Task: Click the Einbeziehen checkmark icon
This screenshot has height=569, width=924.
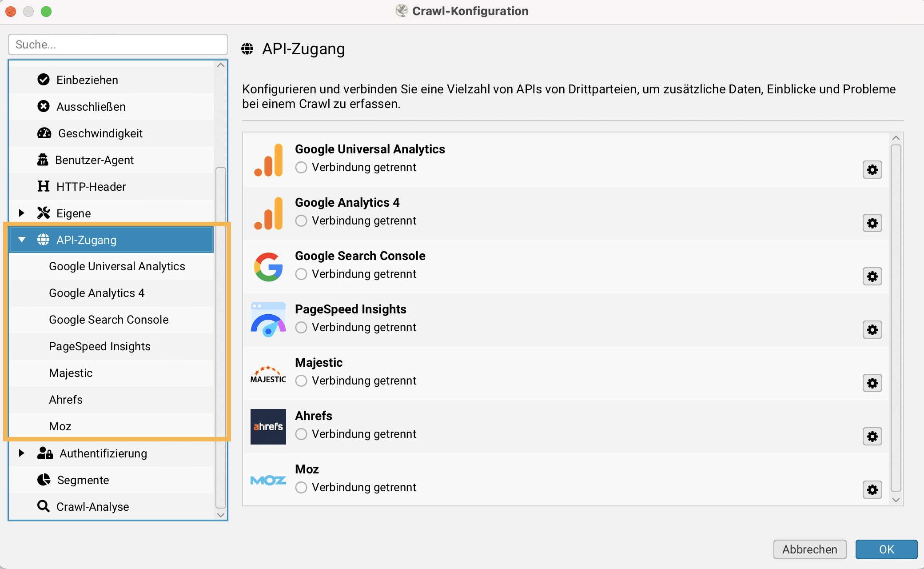Action: point(44,80)
